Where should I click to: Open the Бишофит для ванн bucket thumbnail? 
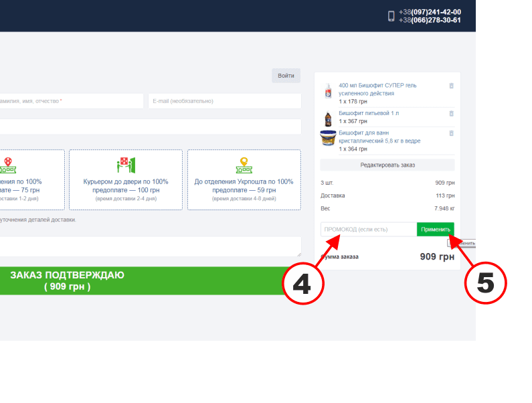(328, 138)
